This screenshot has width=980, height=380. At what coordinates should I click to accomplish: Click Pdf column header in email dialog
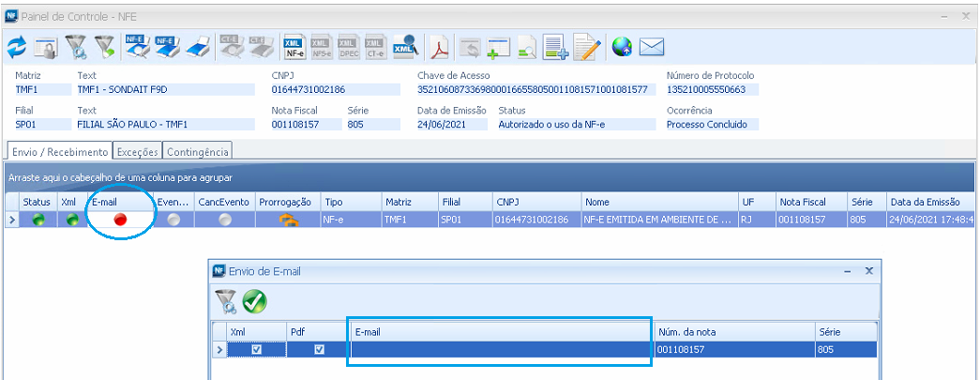point(318,332)
